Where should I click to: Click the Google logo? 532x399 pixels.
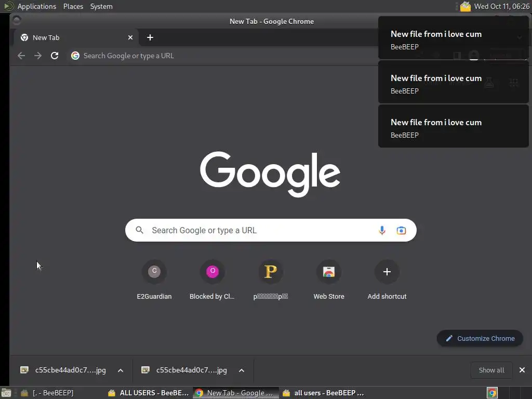(270, 174)
